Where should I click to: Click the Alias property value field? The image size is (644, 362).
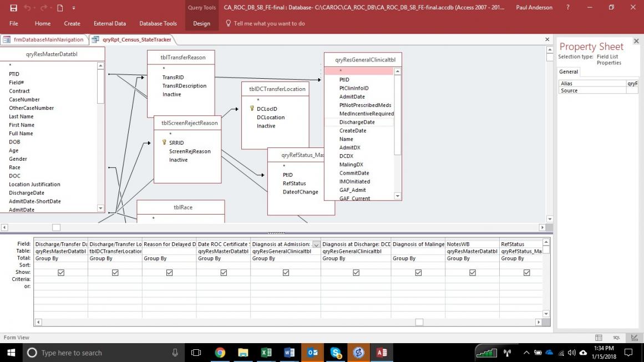click(632, 84)
